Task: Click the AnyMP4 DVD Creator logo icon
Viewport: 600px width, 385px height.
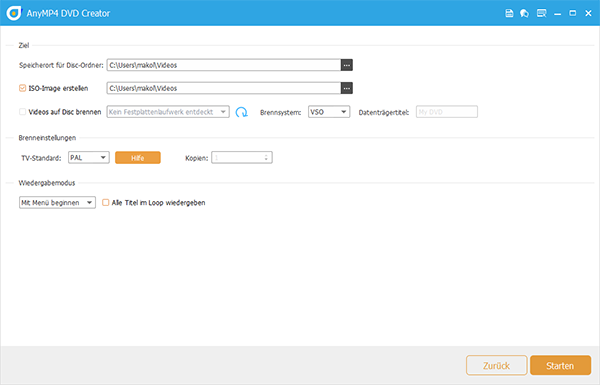Action: point(14,13)
